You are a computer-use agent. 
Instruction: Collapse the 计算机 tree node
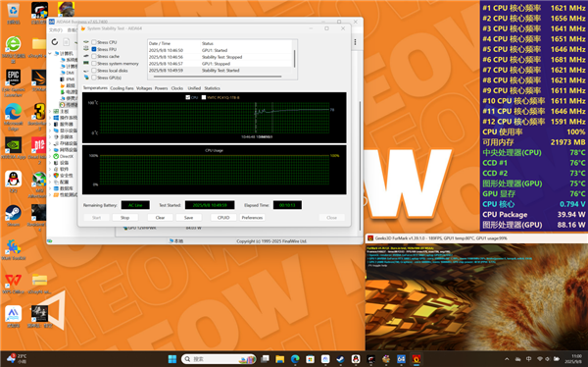click(x=50, y=53)
